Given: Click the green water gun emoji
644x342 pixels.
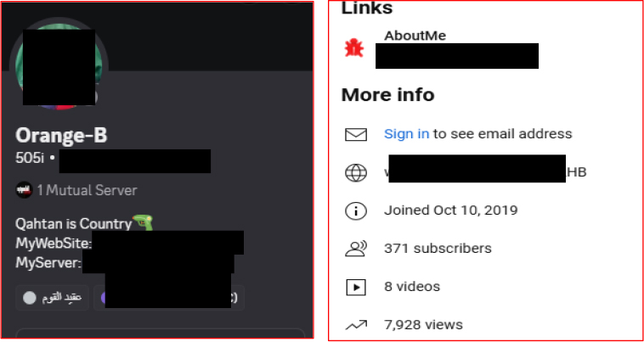Looking at the screenshot, I should (143, 222).
